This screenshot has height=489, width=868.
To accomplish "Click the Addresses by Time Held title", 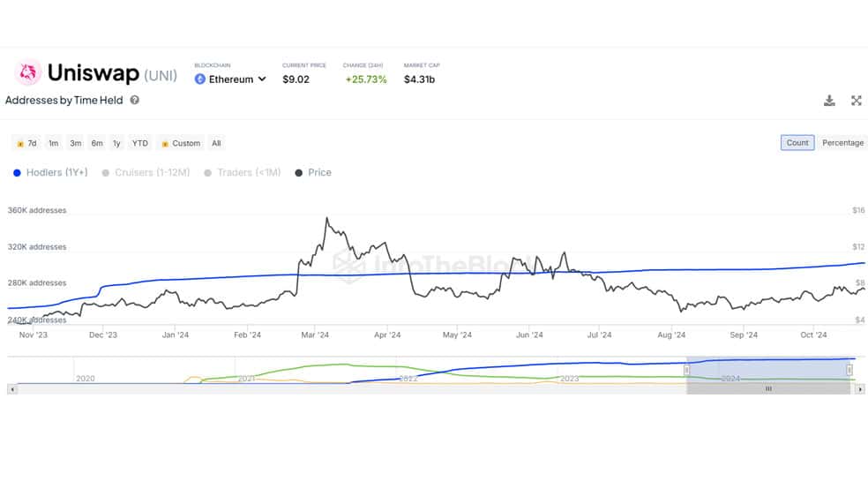I will coord(64,101).
